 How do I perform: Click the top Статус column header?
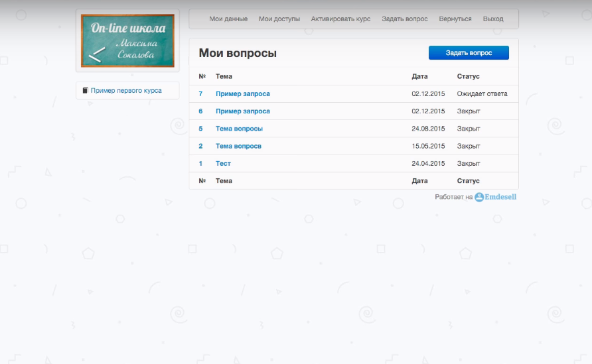tap(468, 76)
